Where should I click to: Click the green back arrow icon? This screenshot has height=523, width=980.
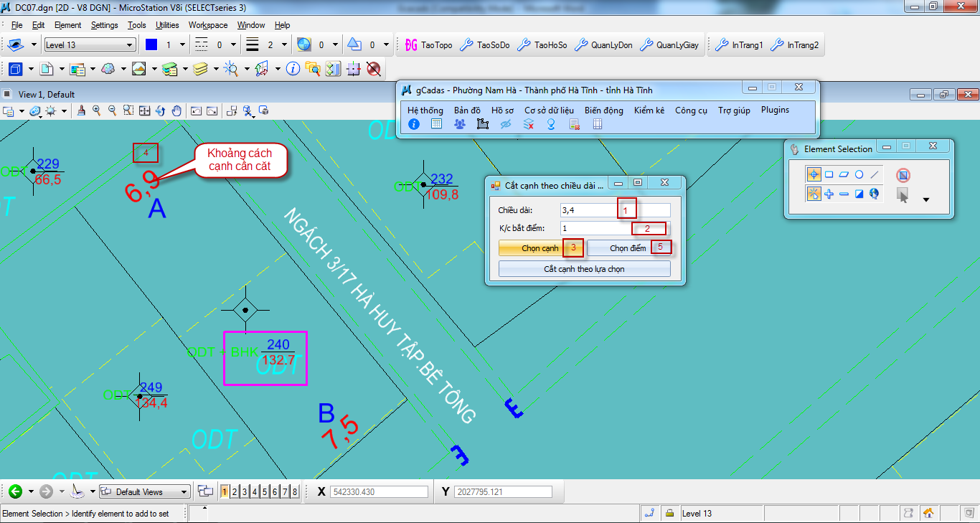[x=15, y=491]
